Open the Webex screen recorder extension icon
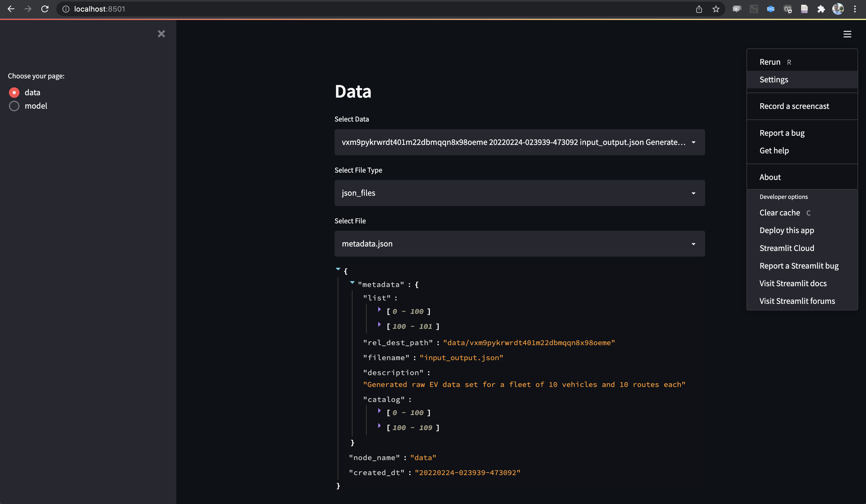The image size is (866, 504). pyautogui.click(x=787, y=9)
